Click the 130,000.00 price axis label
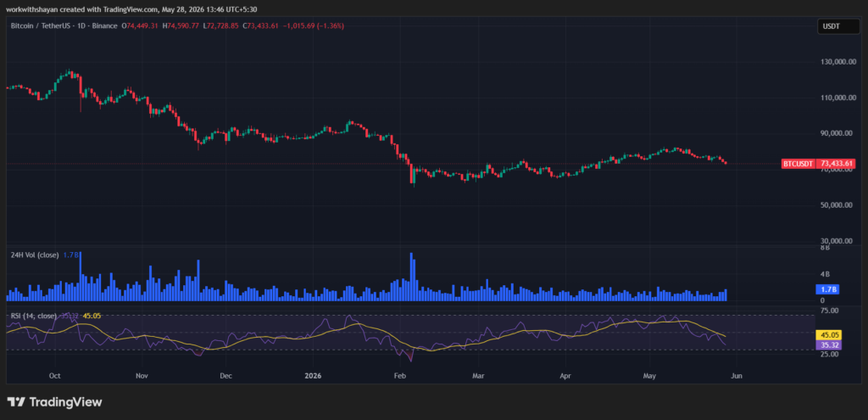Image resolution: width=868 pixels, height=420 pixels. pos(838,62)
